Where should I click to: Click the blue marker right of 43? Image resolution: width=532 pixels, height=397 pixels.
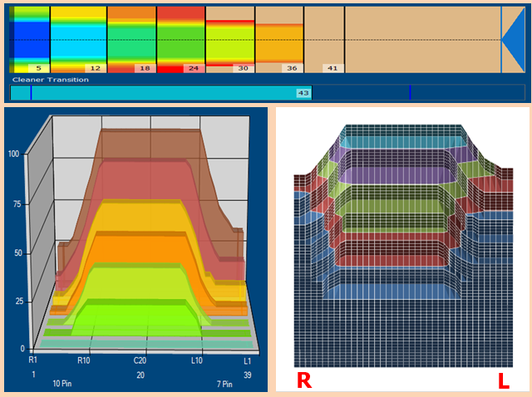pyautogui.click(x=410, y=93)
